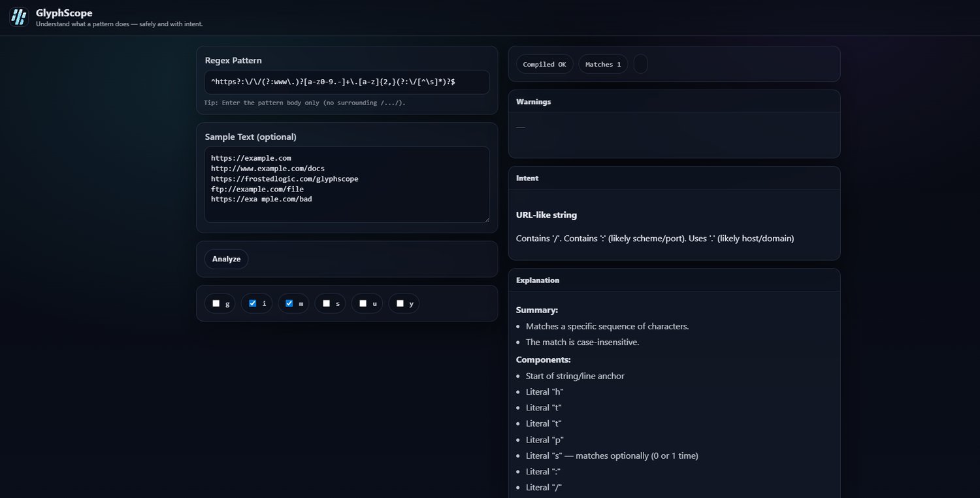Image resolution: width=980 pixels, height=498 pixels.
Task: Click the Intent panel header
Action: 527,178
